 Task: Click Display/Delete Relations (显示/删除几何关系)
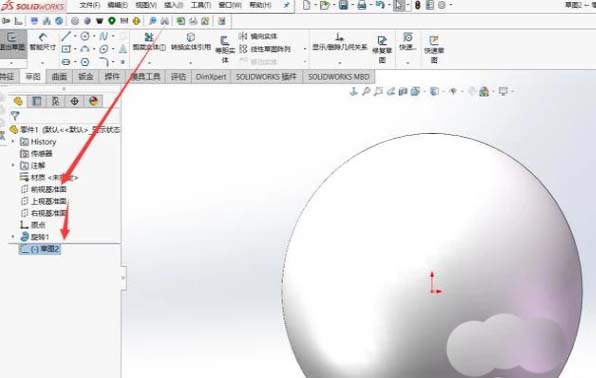[x=339, y=42]
